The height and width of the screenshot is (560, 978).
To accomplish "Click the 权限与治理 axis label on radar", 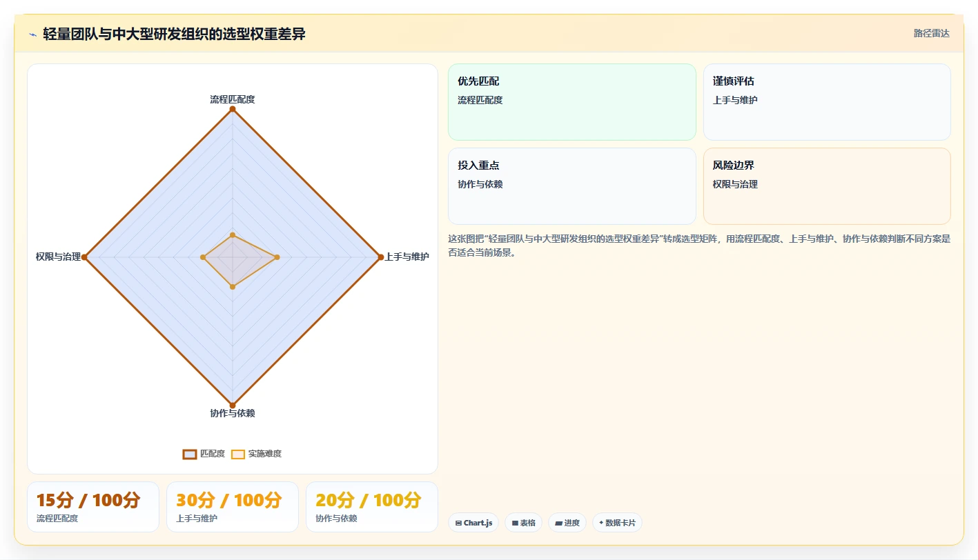I will (59, 257).
